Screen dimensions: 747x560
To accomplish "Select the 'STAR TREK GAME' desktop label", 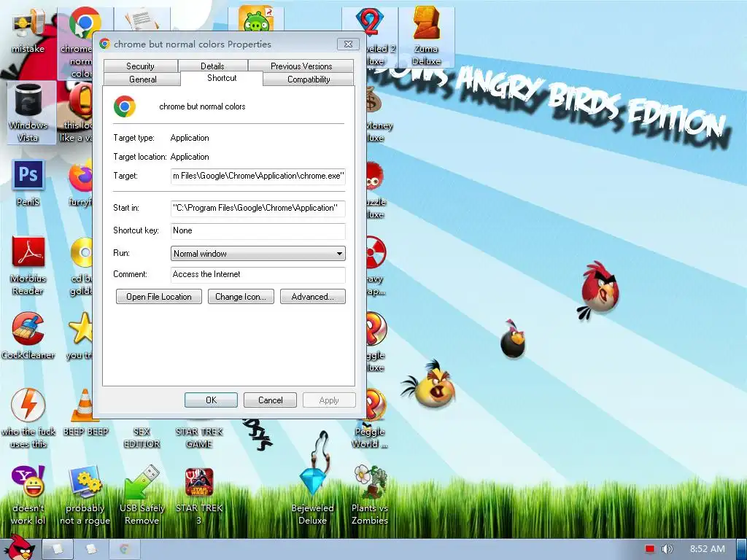I will 199,437.
